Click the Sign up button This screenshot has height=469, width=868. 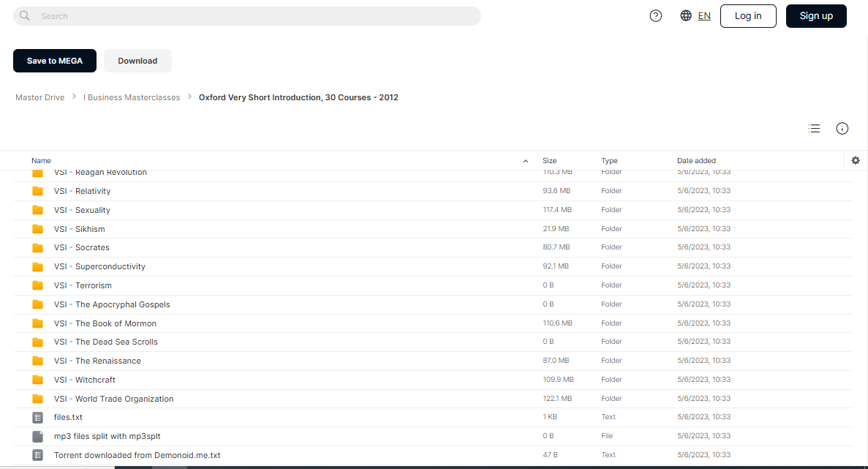pos(816,16)
